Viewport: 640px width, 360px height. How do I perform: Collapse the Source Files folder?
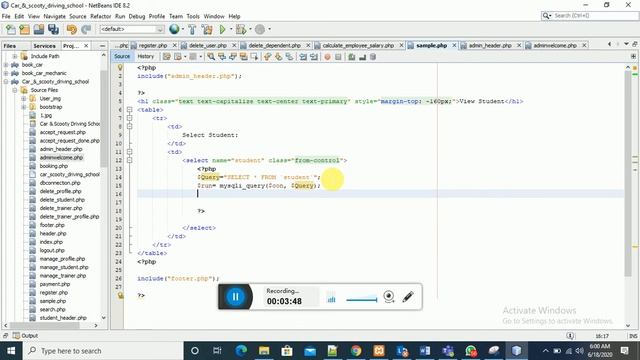pyautogui.click(x=15, y=90)
